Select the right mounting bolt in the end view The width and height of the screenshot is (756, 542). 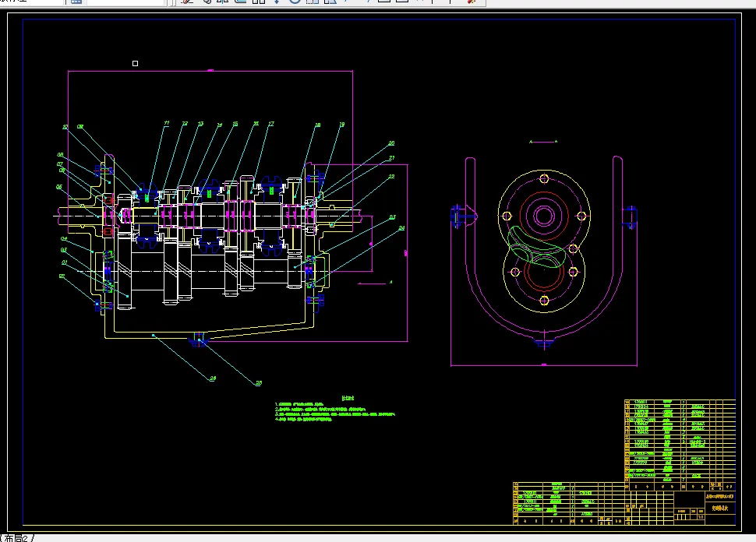coord(630,216)
